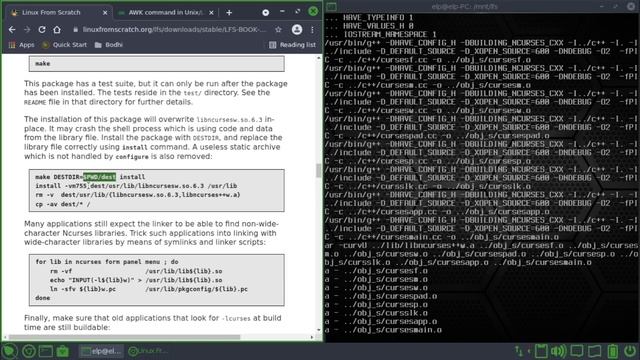Minimize the browser window

(x=282, y=11)
